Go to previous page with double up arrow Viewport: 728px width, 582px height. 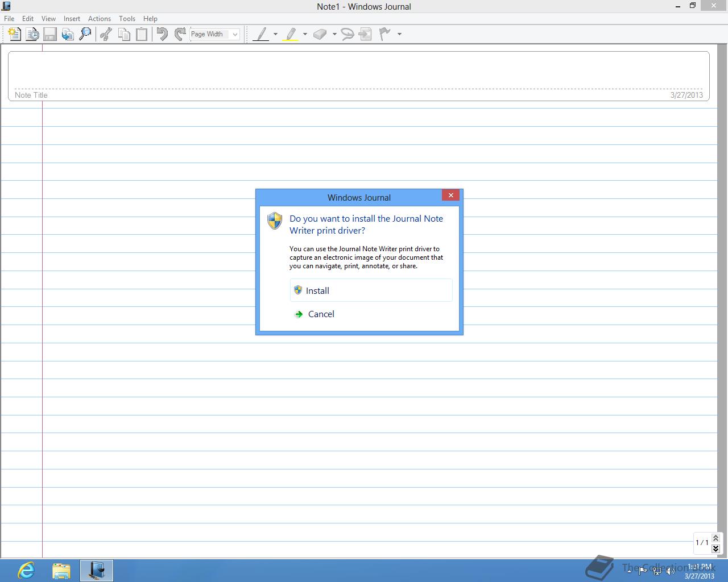[715, 538]
